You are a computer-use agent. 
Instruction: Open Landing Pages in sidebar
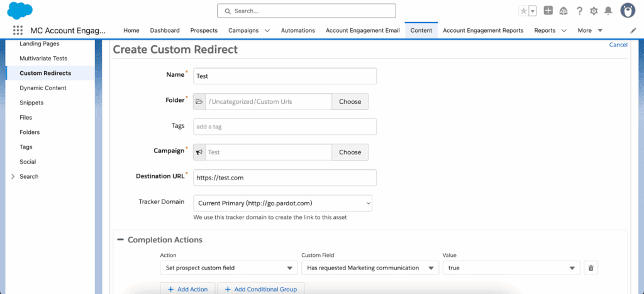[40, 43]
